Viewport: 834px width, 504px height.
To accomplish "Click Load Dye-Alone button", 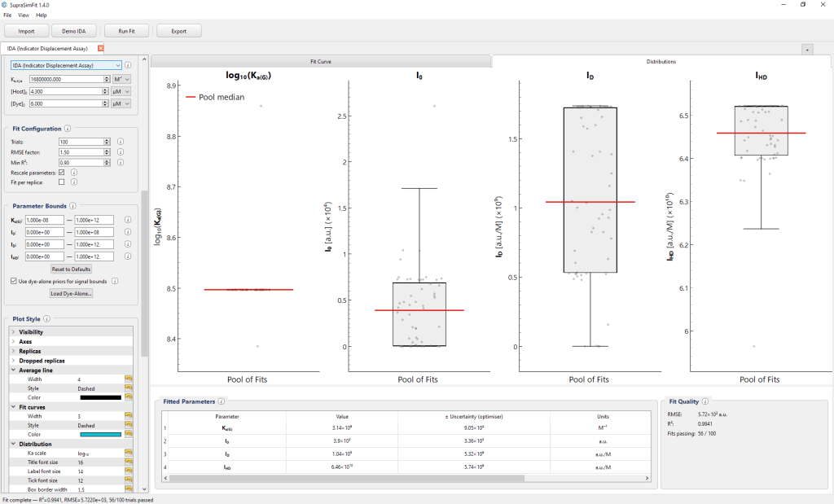I will pos(72,293).
